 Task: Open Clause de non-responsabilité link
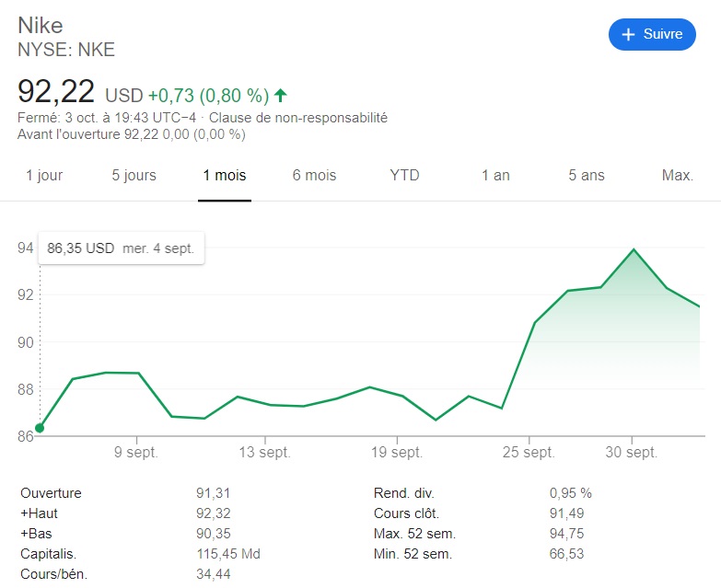click(x=298, y=118)
